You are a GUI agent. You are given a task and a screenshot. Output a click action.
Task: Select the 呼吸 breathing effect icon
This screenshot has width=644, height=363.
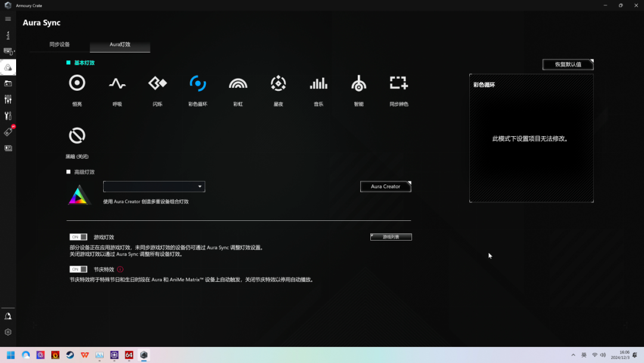[117, 84]
